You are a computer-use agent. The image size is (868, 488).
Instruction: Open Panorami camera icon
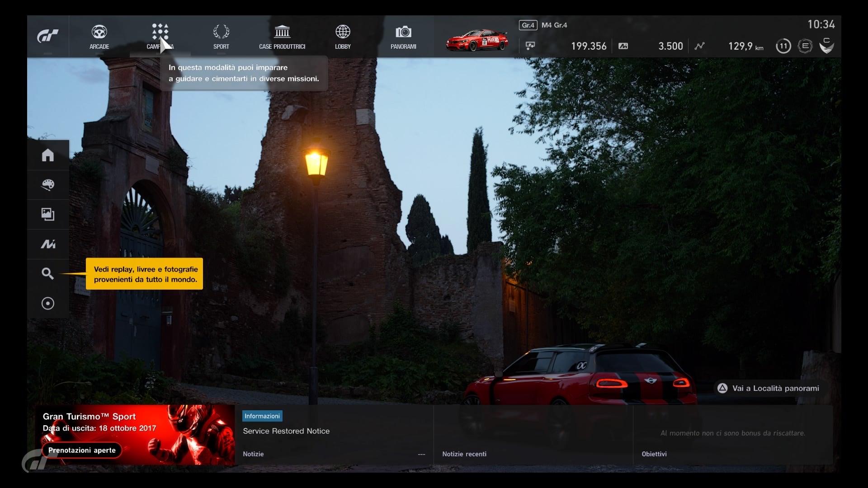tap(403, 32)
